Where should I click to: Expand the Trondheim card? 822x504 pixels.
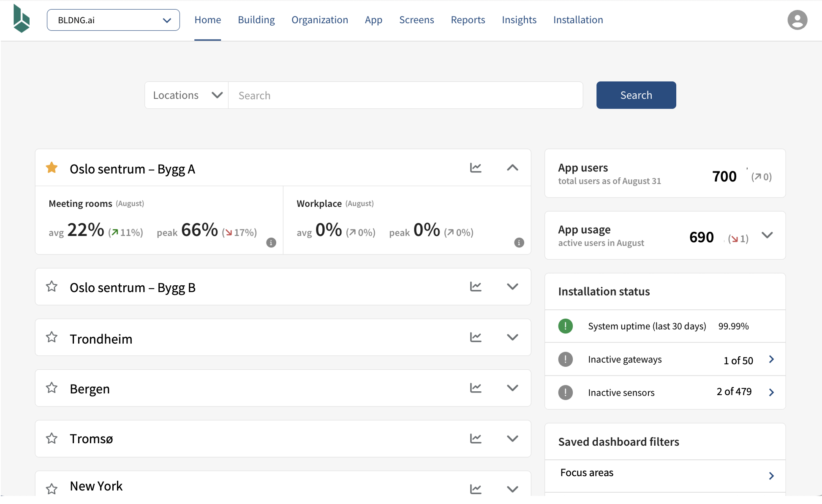[512, 337]
